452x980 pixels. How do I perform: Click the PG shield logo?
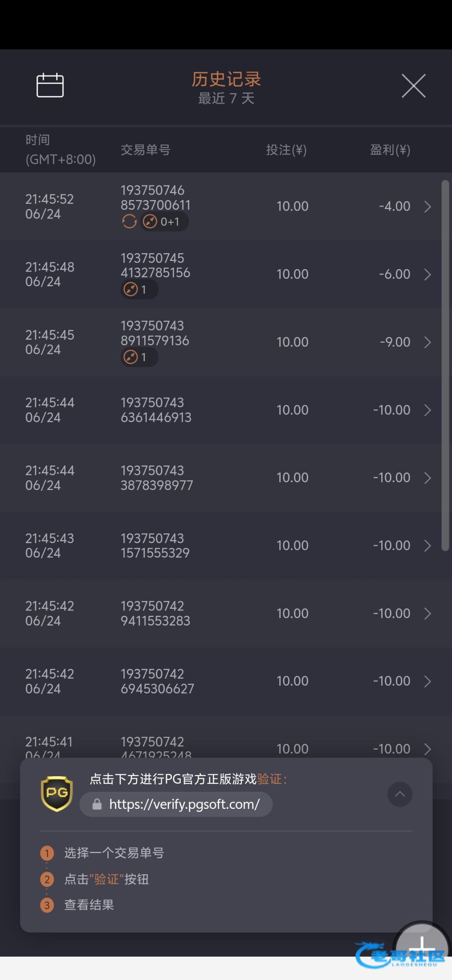pos(57,794)
